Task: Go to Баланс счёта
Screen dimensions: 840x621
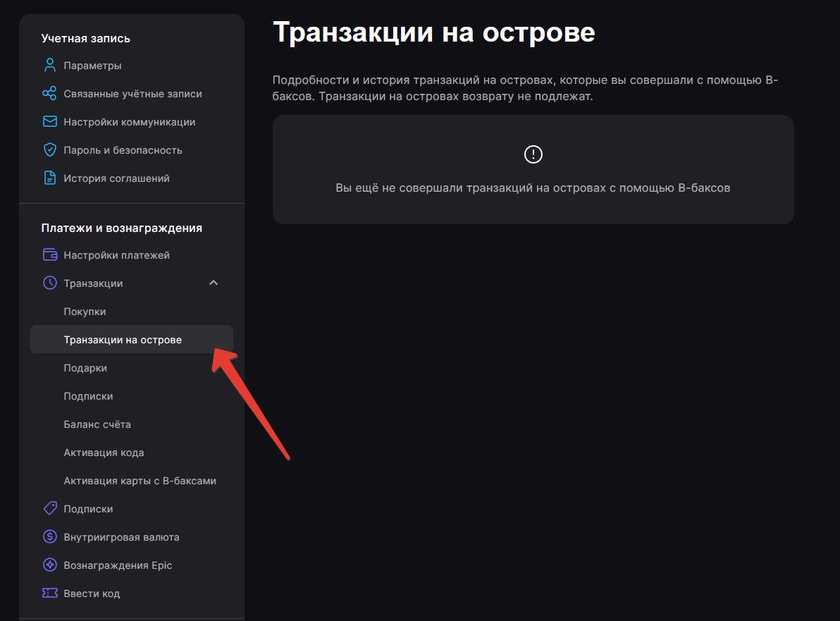Action: pyautogui.click(x=97, y=424)
